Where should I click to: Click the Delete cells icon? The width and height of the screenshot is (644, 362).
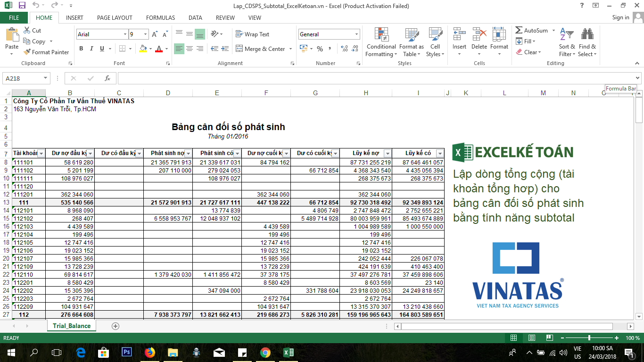click(479, 34)
